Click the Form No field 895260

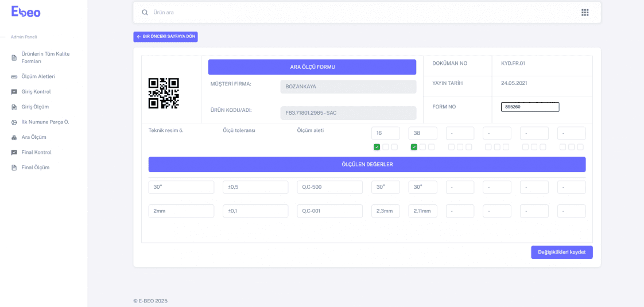pos(530,107)
